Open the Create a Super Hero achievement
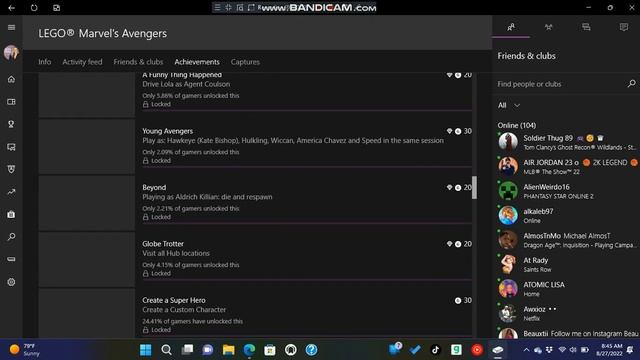This screenshot has height=360, width=640. click(255, 313)
